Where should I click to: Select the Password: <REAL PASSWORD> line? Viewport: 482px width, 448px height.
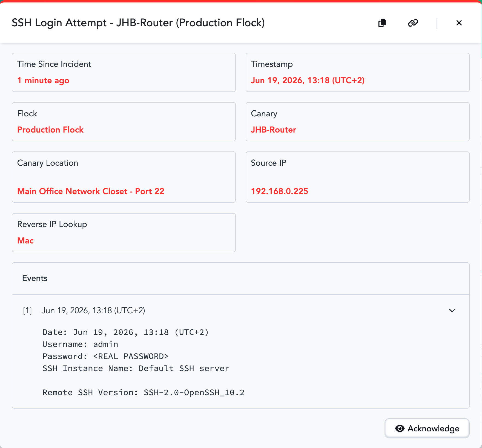105,356
